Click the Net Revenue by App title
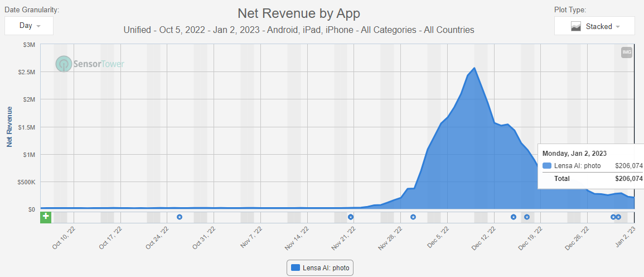 pyautogui.click(x=299, y=13)
